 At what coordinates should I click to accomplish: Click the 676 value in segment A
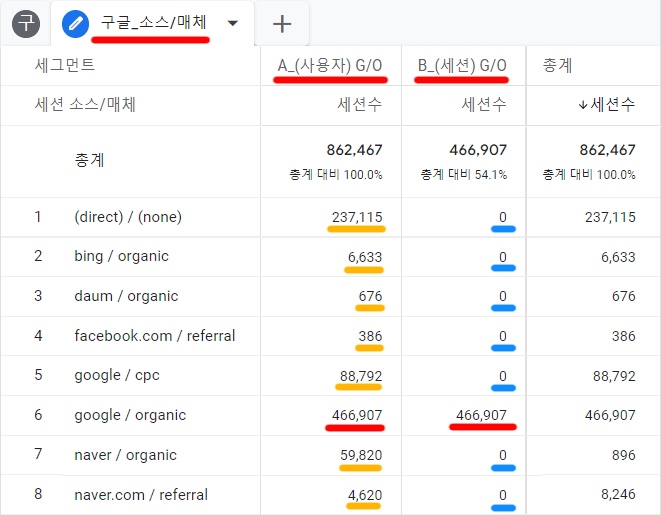click(x=371, y=296)
